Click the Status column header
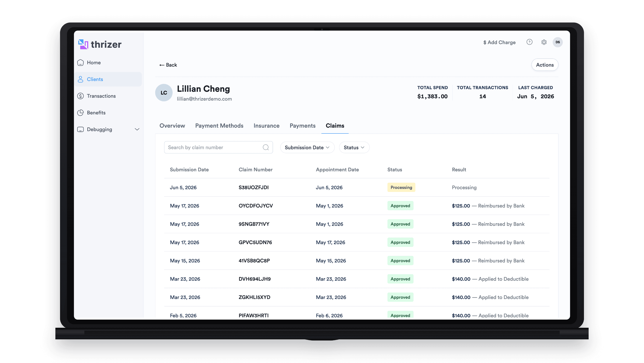Image resolution: width=644 pixels, height=363 pixels. (x=395, y=170)
